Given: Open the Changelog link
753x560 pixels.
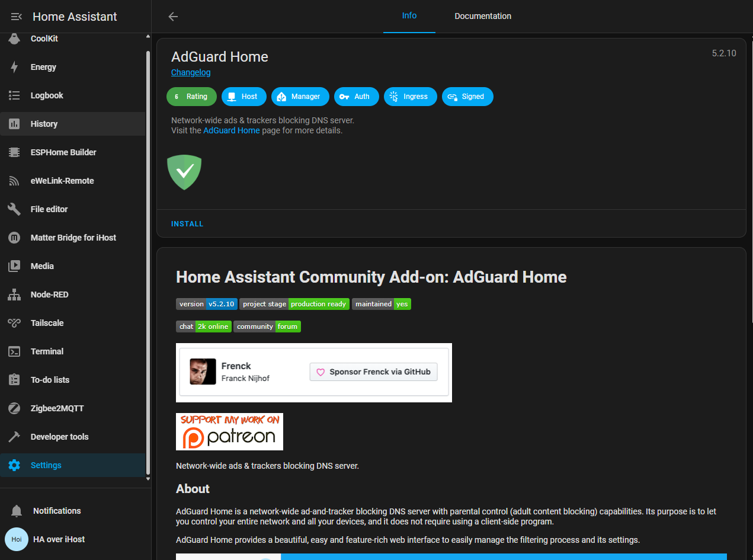Looking at the screenshot, I should [x=191, y=72].
